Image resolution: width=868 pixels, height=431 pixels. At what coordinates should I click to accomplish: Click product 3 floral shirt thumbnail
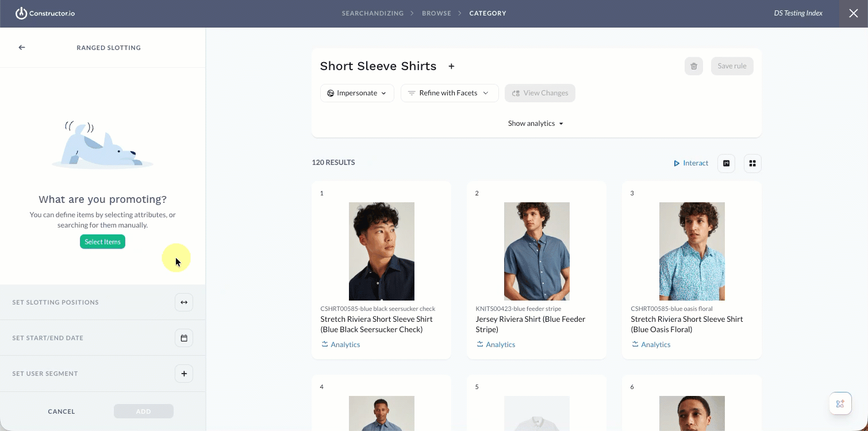(692, 251)
